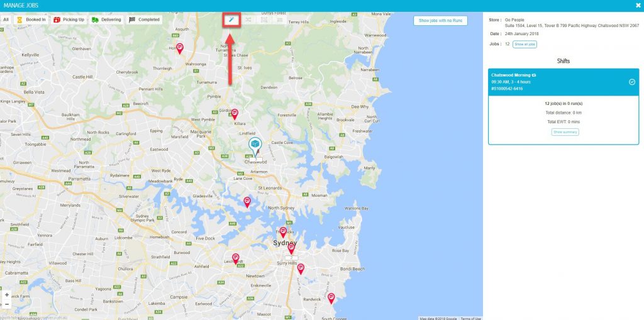The height and width of the screenshot is (320, 644).
Task: Click the shuffle runs toolbar icon
Action: 248,19
